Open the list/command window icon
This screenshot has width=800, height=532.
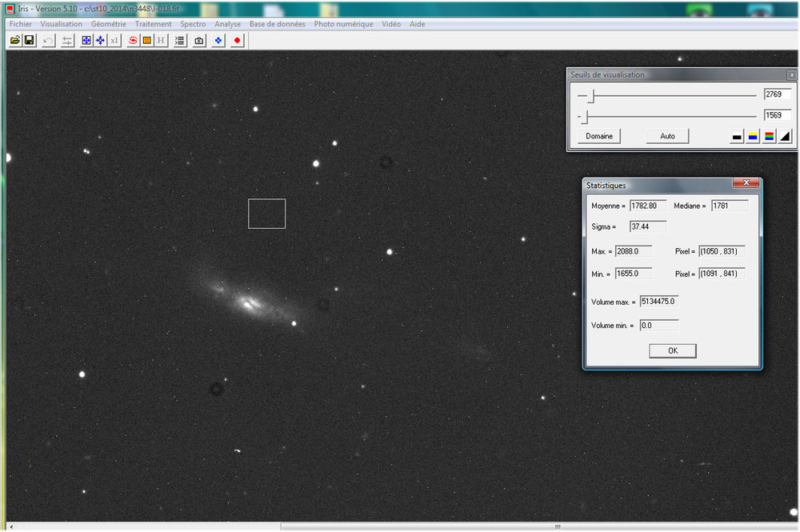[179, 40]
